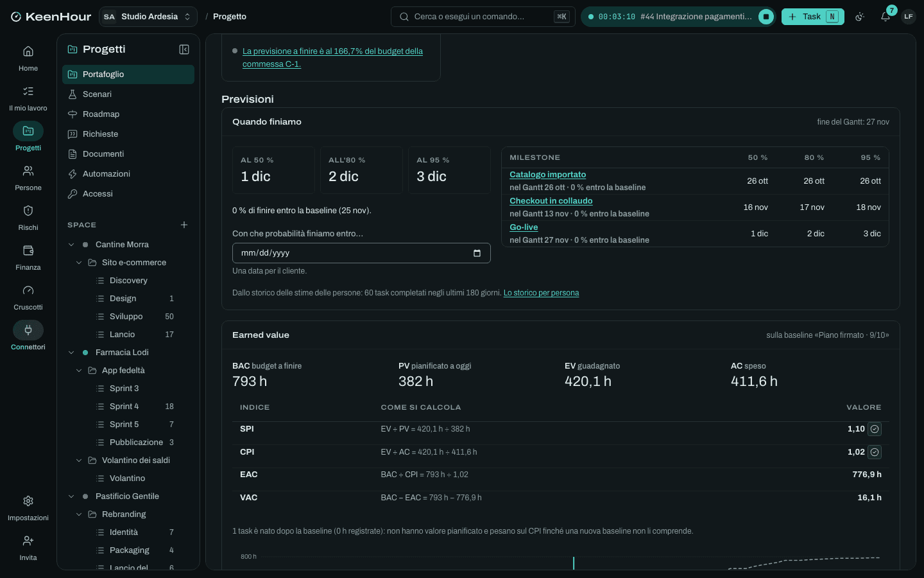Focus the search or command field
The height and width of the screenshot is (578, 924).
coord(483,17)
